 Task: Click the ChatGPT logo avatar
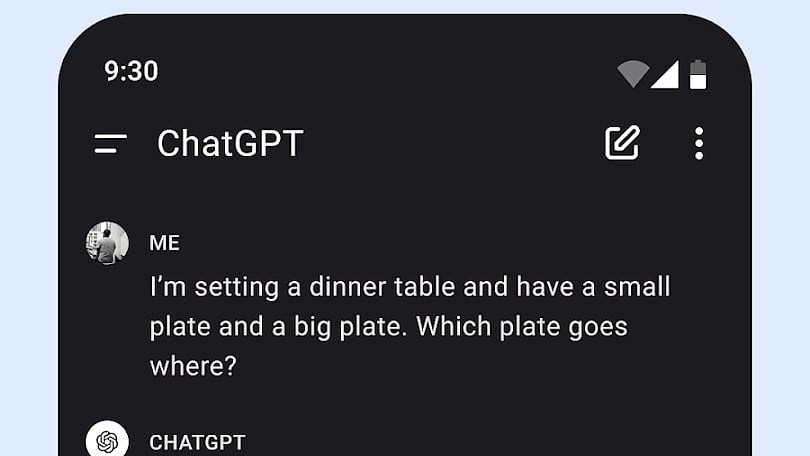[x=107, y=439]
